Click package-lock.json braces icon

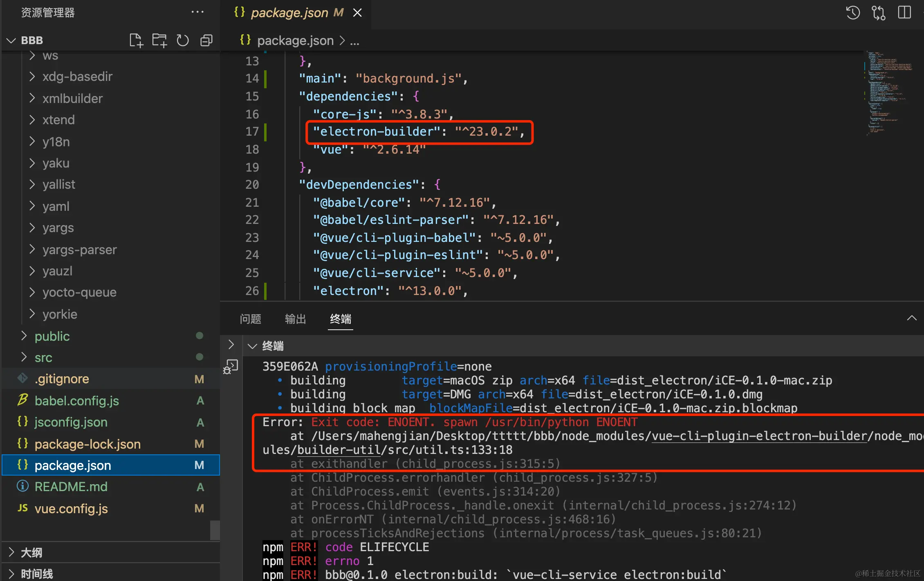22,443
